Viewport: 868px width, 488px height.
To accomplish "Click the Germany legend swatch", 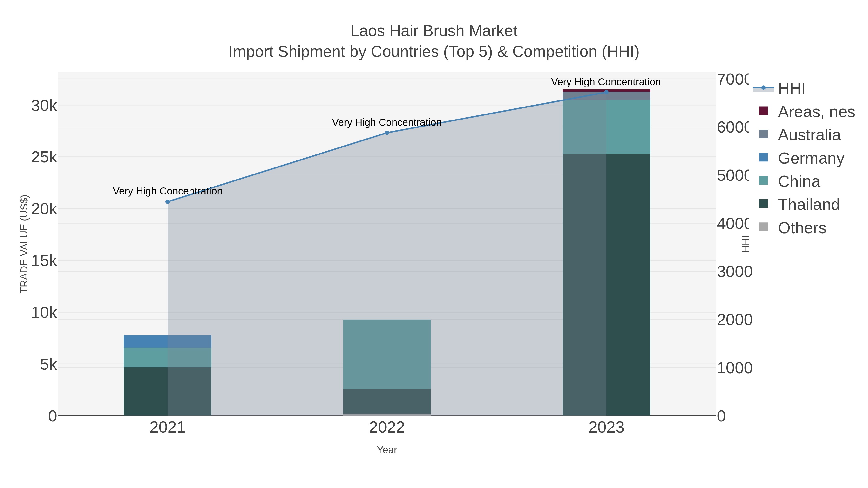I will 763,157.
